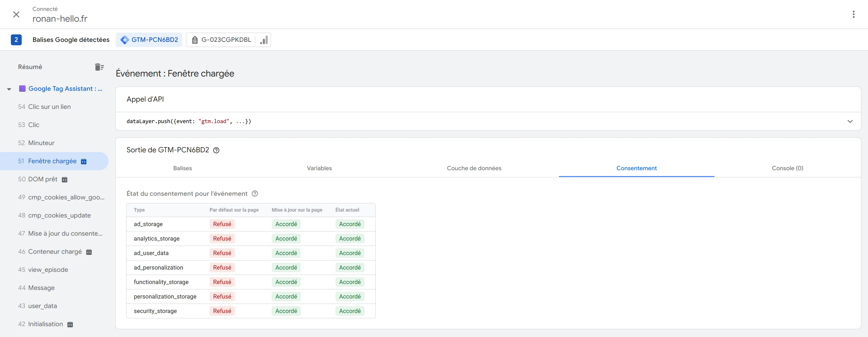Screen dimensions: 868x337
Task: Switch to the Variables tab
Action: click(319, 168)
